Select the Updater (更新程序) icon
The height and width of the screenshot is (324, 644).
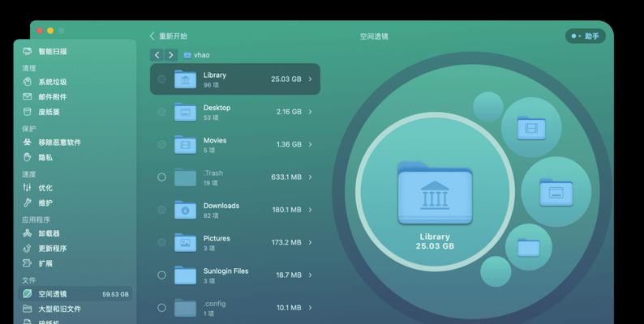(x=27, y=248)
